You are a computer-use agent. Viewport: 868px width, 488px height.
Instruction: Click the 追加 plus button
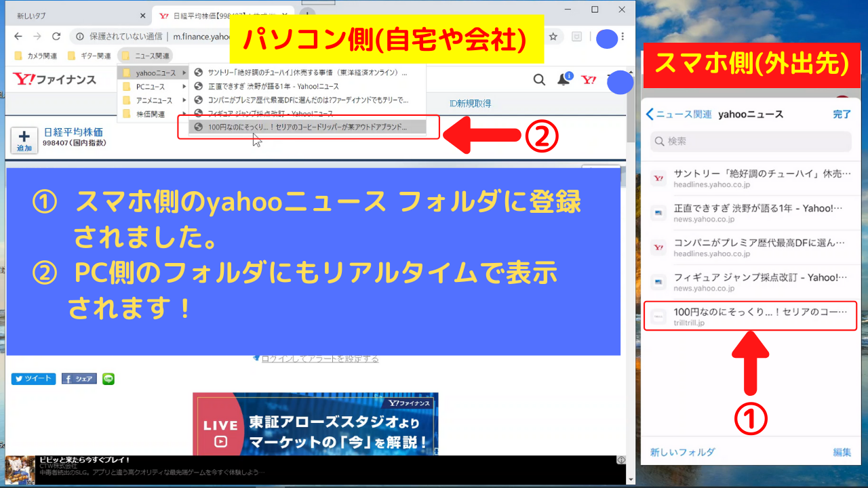tap(24, 140)
